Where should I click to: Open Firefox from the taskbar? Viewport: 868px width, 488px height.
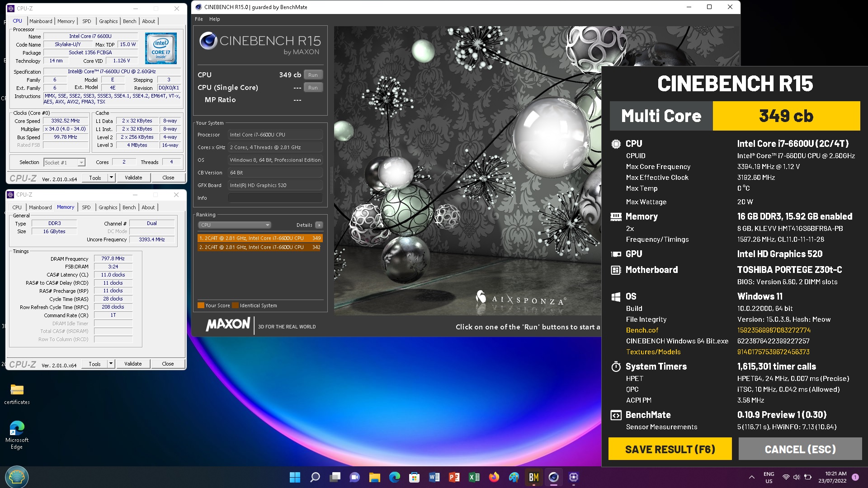494,477
